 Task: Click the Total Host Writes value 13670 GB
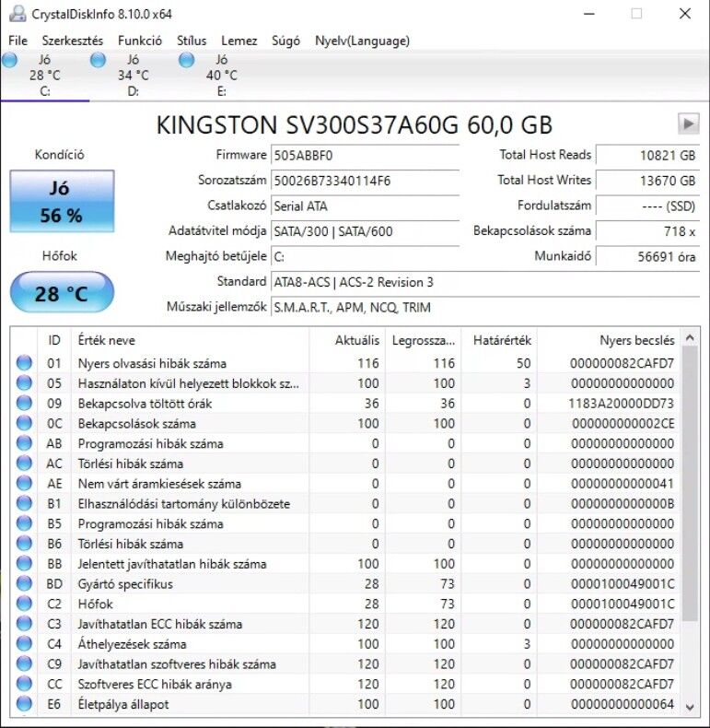click(x=647, y=181)
